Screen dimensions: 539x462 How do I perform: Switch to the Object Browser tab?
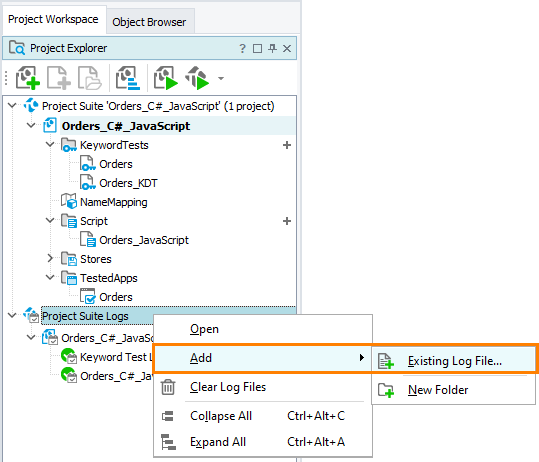click(149, 22)
